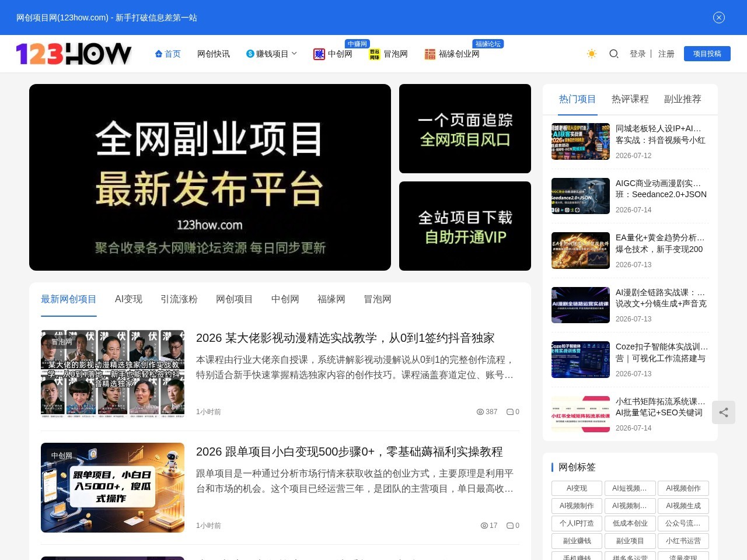
Task: Click the 注册 register link
Action: click(x=666, y=54)
